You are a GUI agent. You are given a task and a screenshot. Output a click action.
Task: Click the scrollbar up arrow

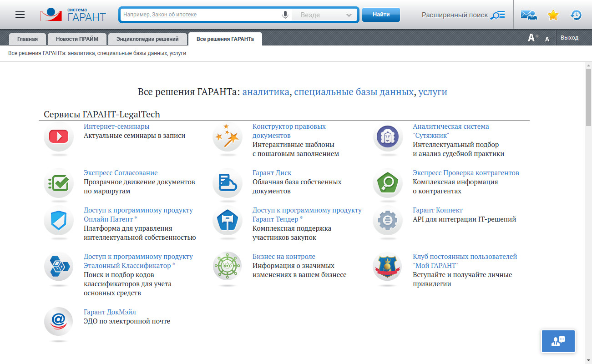[x=588, y=66]
